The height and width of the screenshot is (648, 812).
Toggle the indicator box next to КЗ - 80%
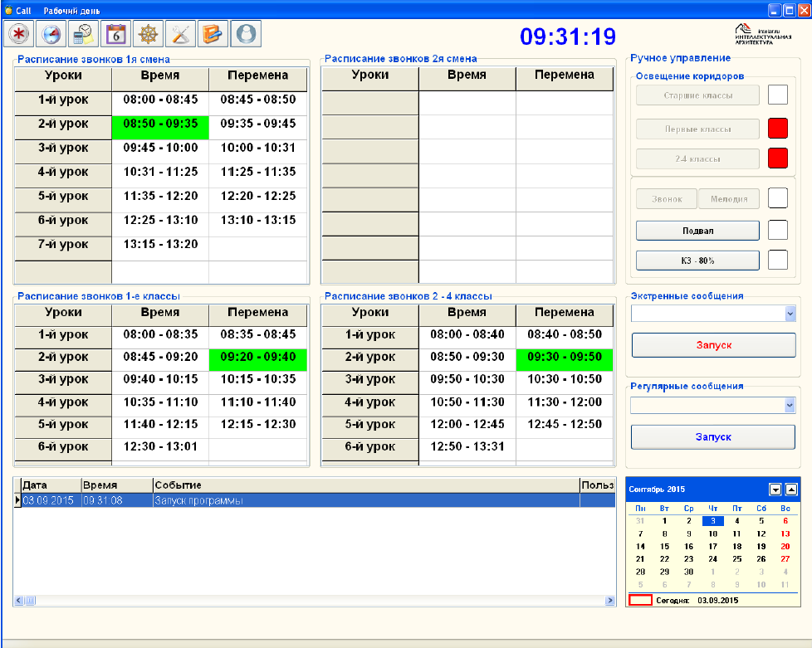tap(778, 260)
